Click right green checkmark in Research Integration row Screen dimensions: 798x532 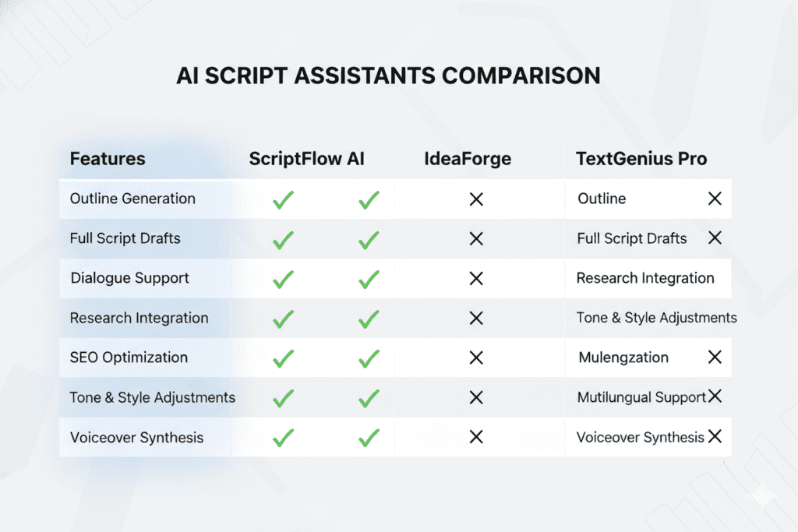tap(369, 319)
